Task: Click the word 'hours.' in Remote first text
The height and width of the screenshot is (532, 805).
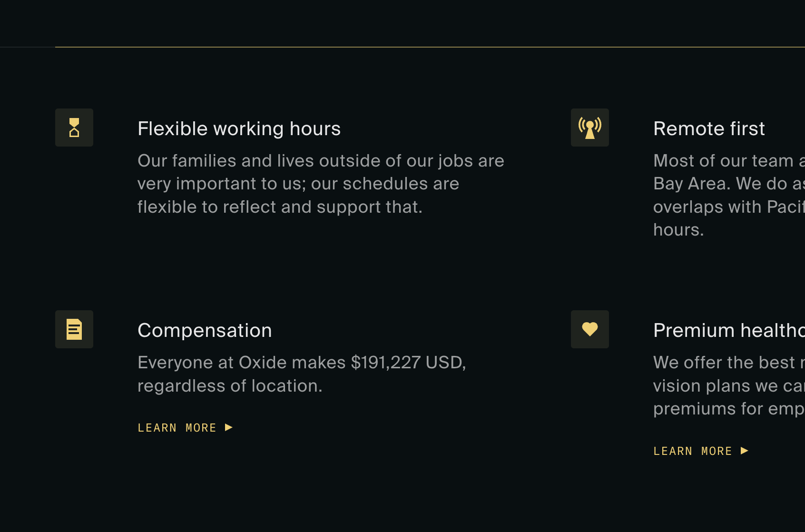Action: pyautogui.click(x=678, y=230)
